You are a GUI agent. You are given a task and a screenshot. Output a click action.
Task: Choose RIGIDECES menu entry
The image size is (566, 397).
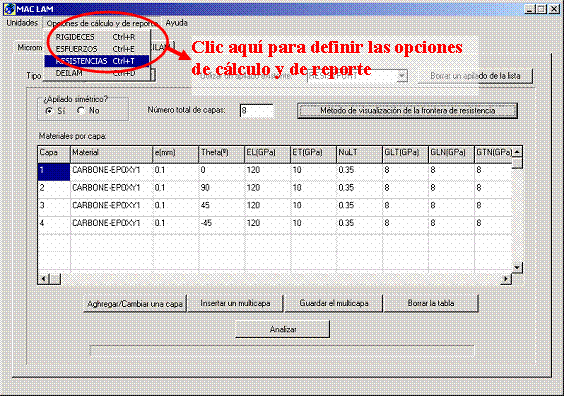point(96,37)
